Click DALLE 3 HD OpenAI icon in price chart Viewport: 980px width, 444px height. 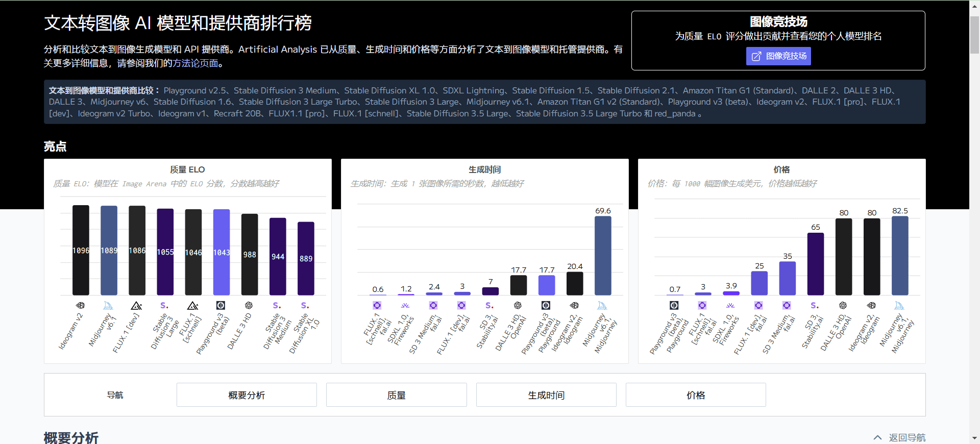pyautogui.click(x=843, y=305)
